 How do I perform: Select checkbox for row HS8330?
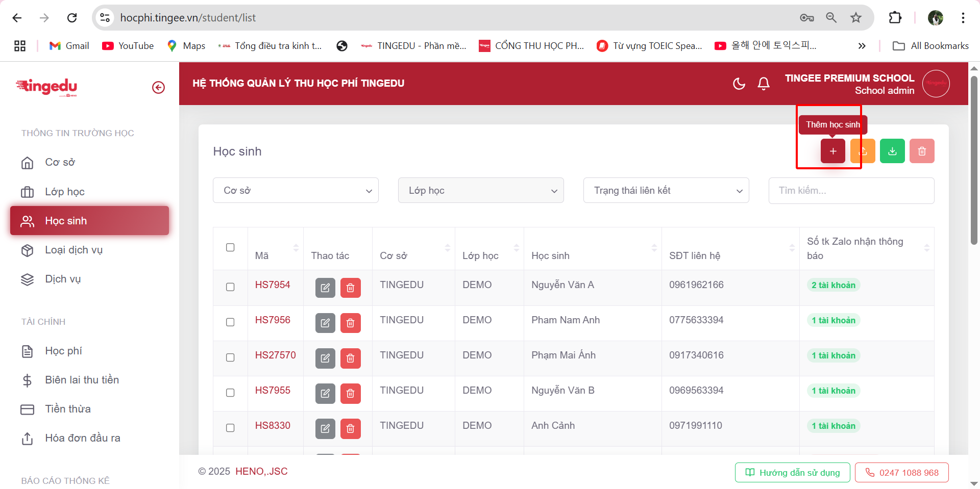(230, 428)
